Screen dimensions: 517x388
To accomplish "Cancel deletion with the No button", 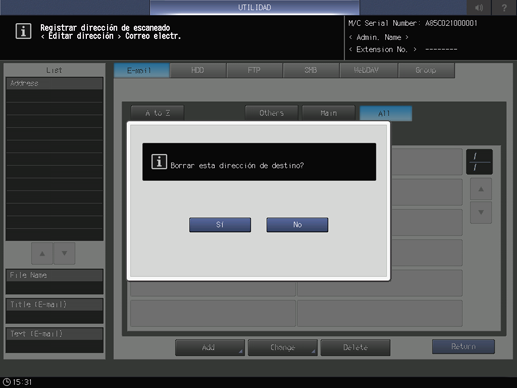I will tap(297, 225).
